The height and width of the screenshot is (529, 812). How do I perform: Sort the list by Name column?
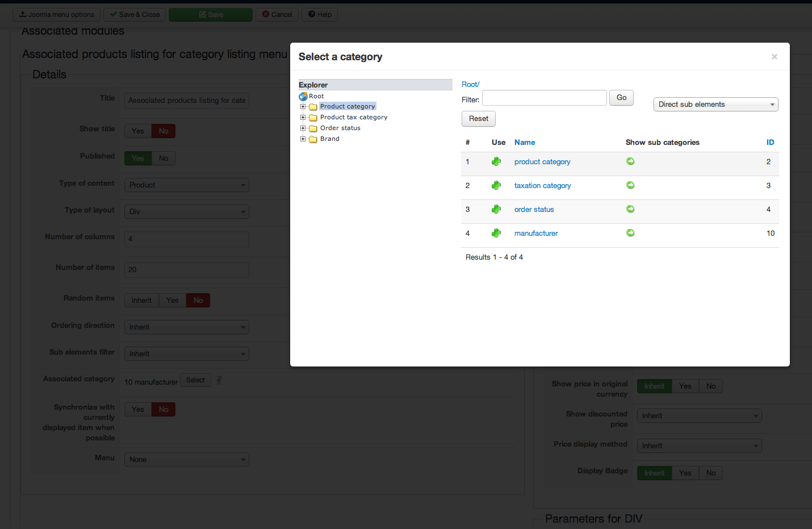click(x=525, y=143)
